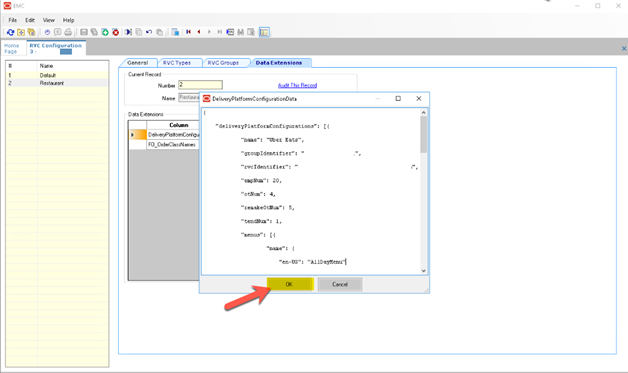Confirm the dialog with the OK button

pos(289,284)
